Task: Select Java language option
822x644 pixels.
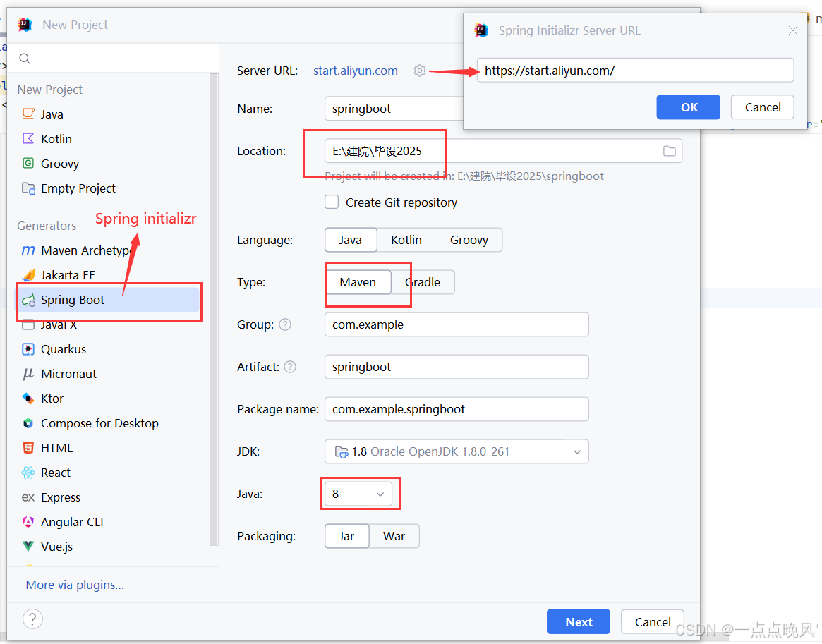Action: (x=350, y=239)
